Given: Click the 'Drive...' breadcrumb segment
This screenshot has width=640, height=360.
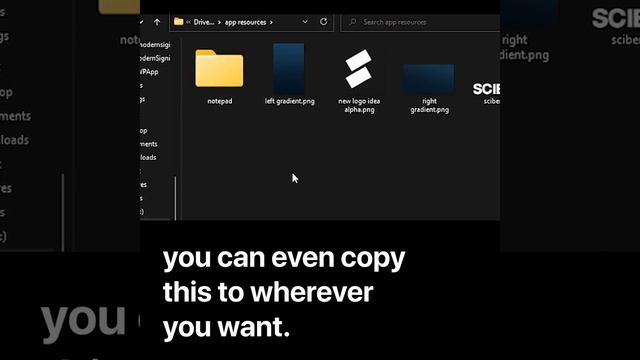Looking at the screenshot, I should tap(204, 22).
